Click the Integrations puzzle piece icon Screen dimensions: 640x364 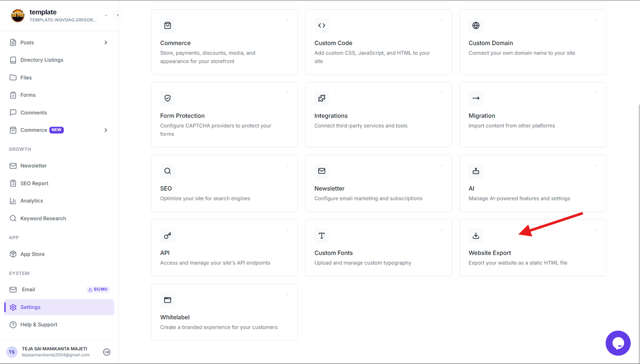point(322,98)
